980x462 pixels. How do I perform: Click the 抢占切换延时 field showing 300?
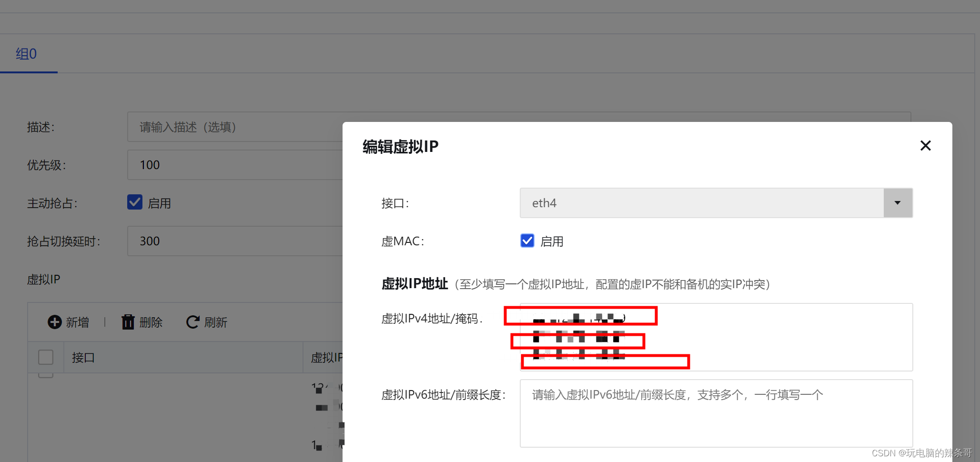pos(235,241)
